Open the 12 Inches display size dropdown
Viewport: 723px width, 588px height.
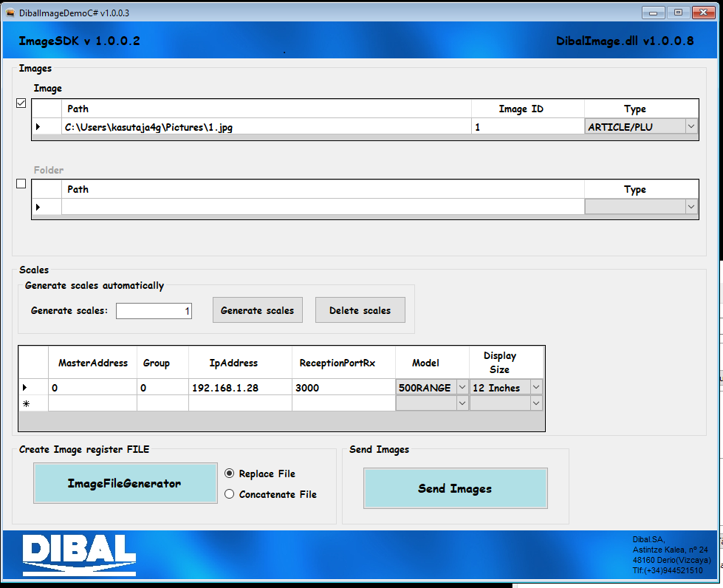[536, 387]
